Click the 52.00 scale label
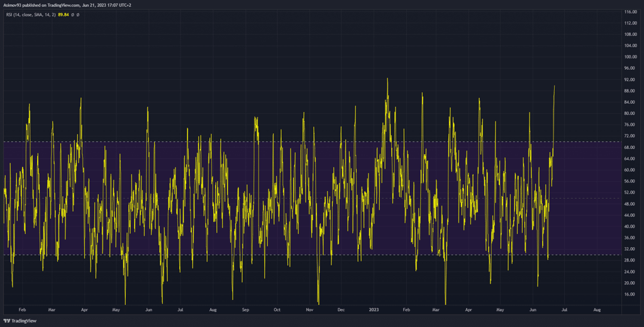 630,192
